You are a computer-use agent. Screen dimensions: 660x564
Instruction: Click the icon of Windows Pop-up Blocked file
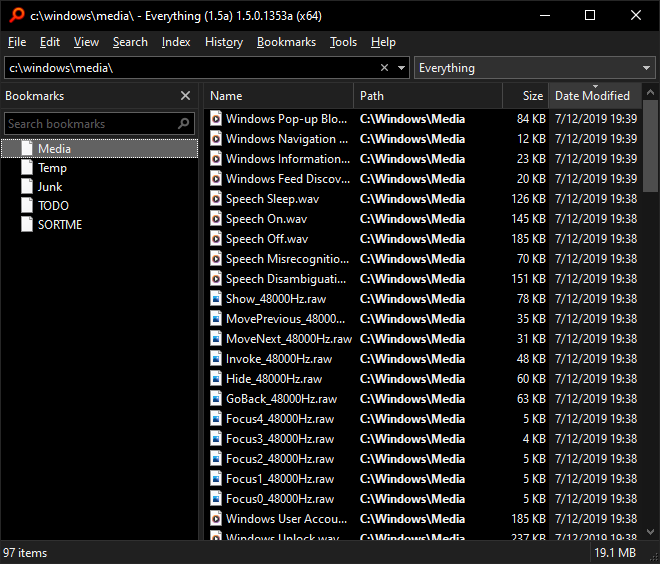(x=216, y=119)
